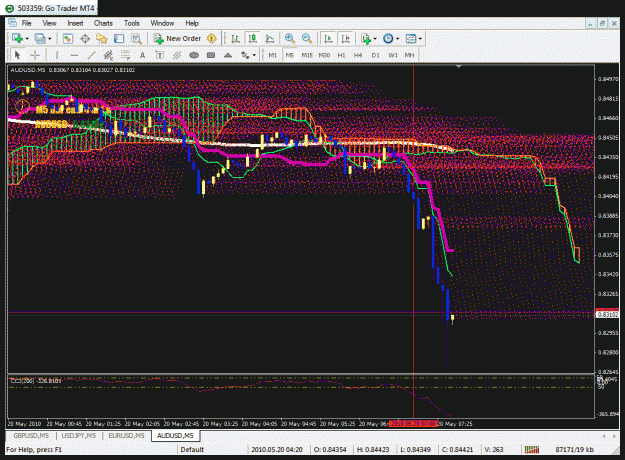Switch chart to Line Chart mode
The height and width of the screenshot is (460, 625).
(270, 39)
